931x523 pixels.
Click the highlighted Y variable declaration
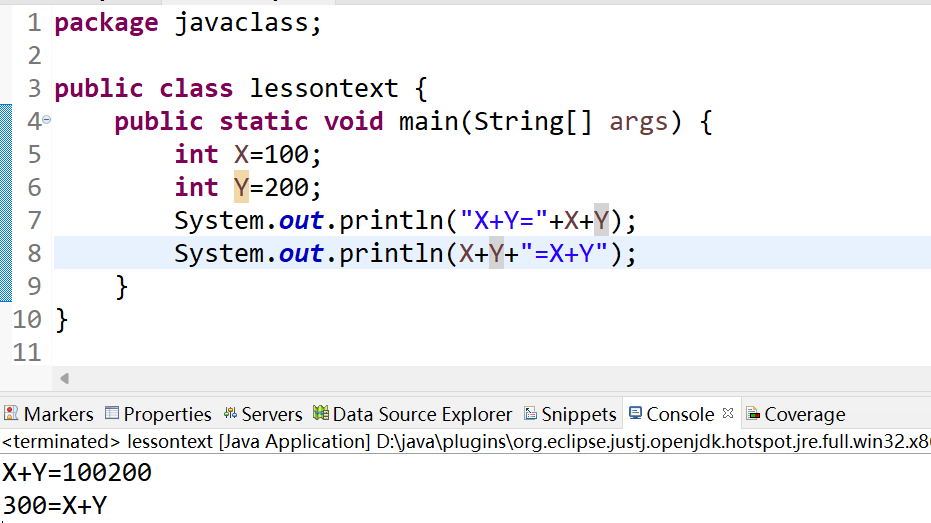(241, 187)
